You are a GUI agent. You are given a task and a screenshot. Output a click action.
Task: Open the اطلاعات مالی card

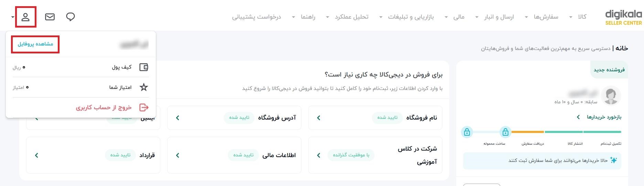(234, 155)
